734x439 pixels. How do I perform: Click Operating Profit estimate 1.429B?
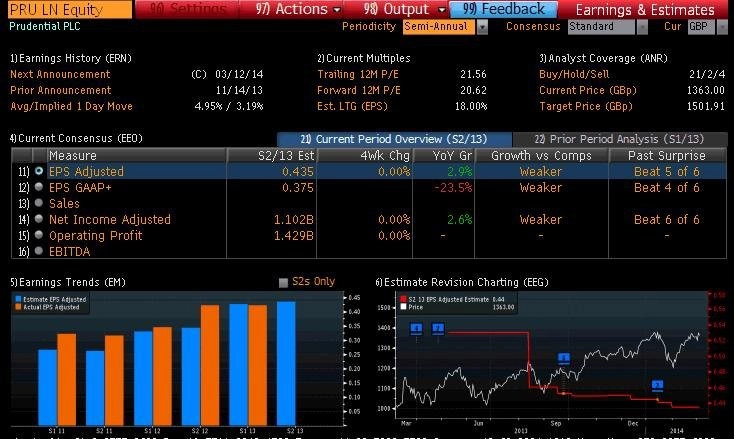point(294,235)
